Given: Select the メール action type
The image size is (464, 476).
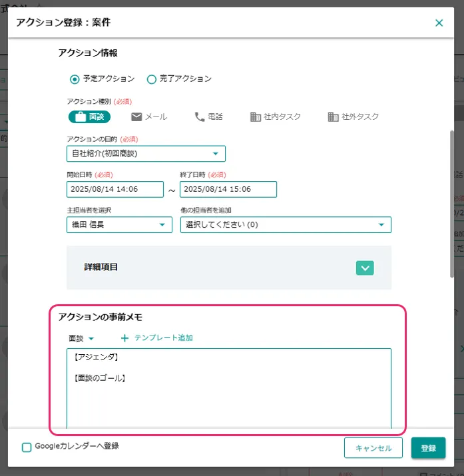Looking at the screenshot, I should [x=148, y=117].
